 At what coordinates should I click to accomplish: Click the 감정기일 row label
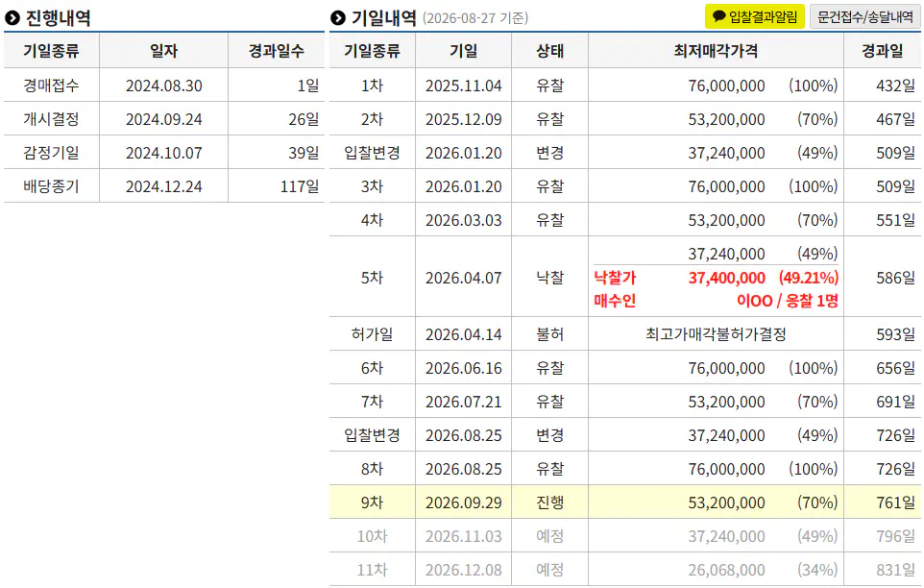click(51, 153)
